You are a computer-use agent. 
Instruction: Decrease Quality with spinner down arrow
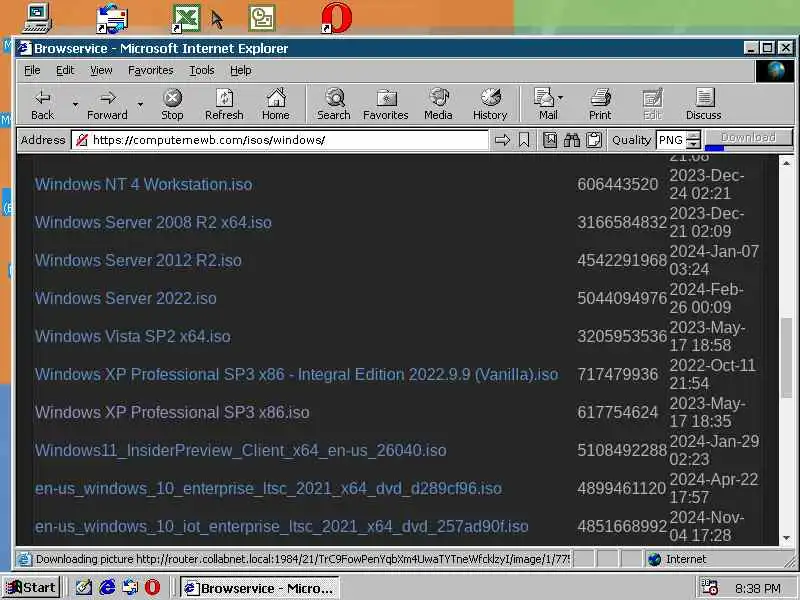point(693,144)
